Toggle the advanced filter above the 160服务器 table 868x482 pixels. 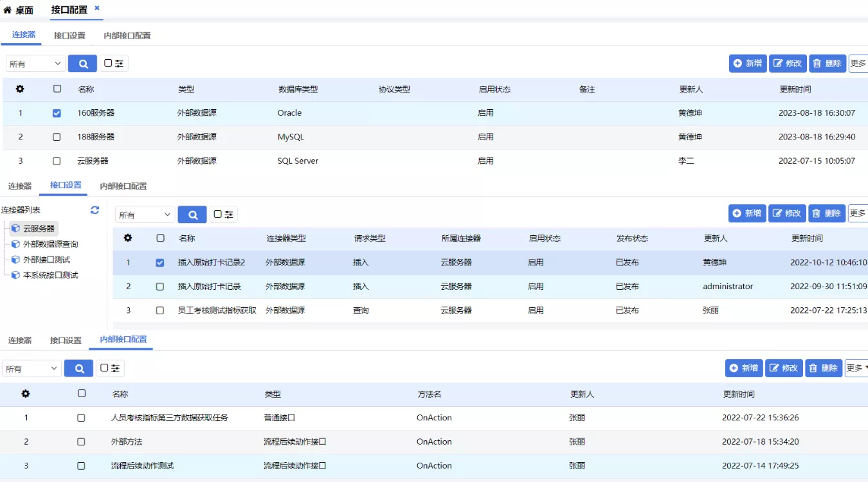114,63
